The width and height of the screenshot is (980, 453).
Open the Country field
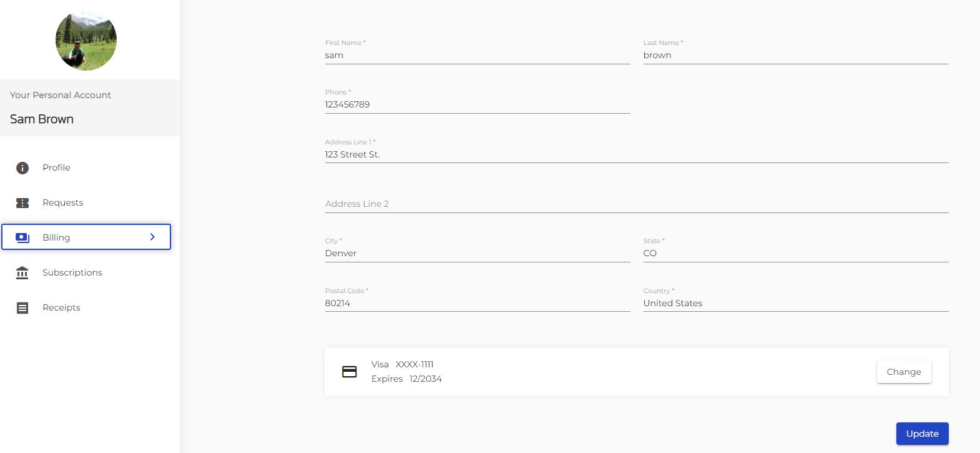pyautogui.click(x=795, y=303)
